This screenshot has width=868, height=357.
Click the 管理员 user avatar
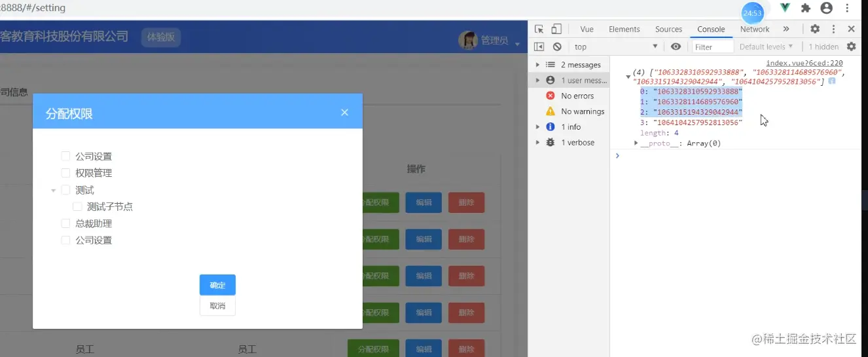click(468, 40)
